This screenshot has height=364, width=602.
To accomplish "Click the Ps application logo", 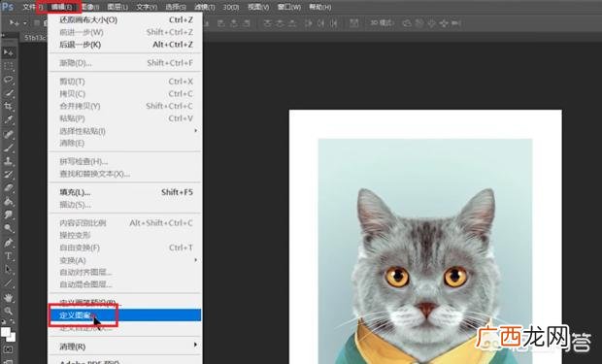I will click(x=8, y=7).
